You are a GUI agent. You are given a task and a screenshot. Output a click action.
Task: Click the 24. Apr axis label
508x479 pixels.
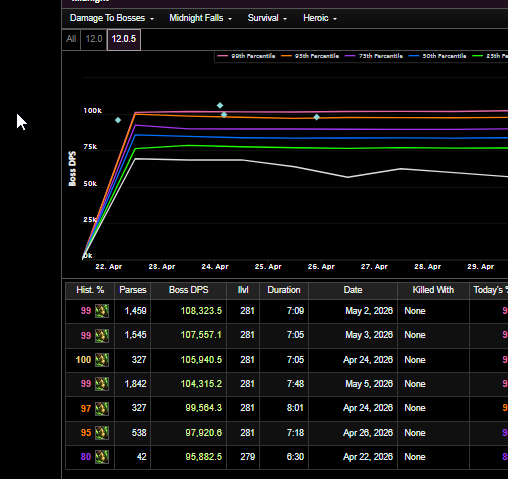click(215, 267)
